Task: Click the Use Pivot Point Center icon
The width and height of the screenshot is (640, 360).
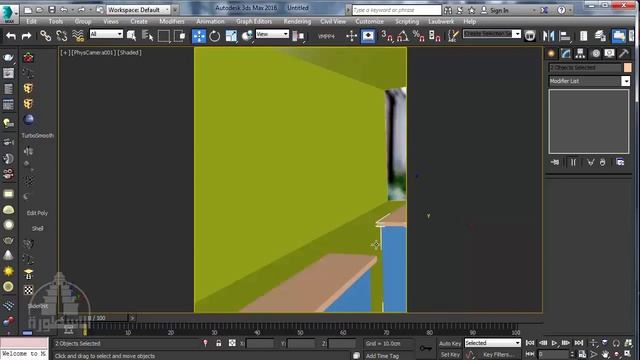Action: (x=299, y=36)
